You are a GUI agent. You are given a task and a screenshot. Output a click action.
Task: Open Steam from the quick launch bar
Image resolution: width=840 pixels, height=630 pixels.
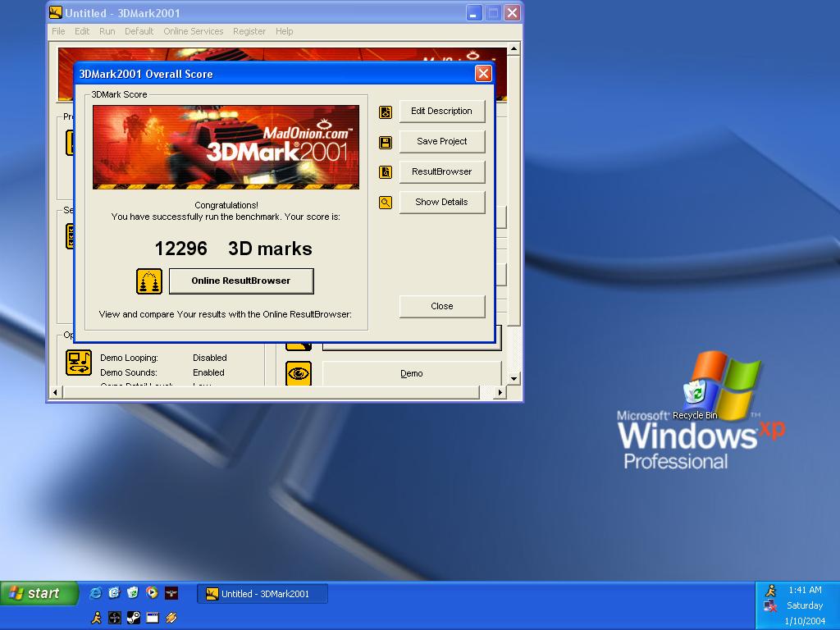[133, 618]
